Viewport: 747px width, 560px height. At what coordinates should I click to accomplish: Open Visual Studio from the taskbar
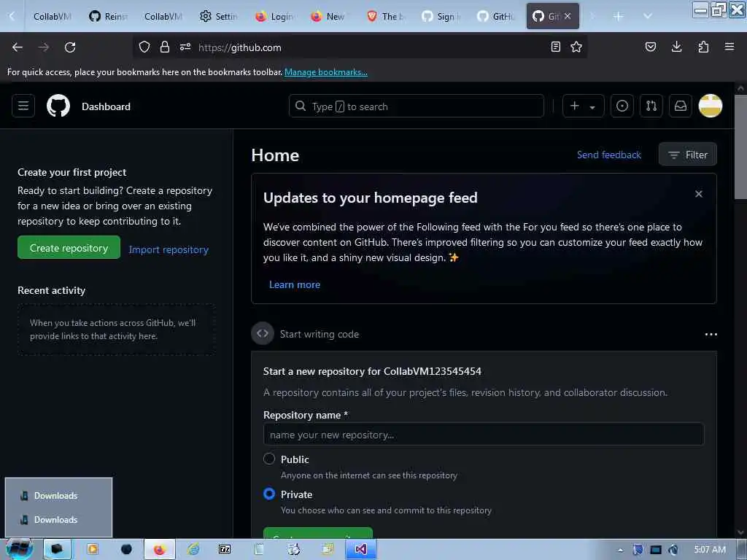tap(360, 550)
